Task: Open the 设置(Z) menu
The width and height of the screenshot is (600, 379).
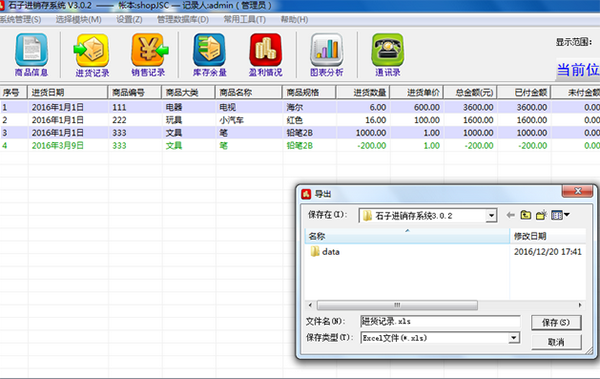Action: click(129, 20)
